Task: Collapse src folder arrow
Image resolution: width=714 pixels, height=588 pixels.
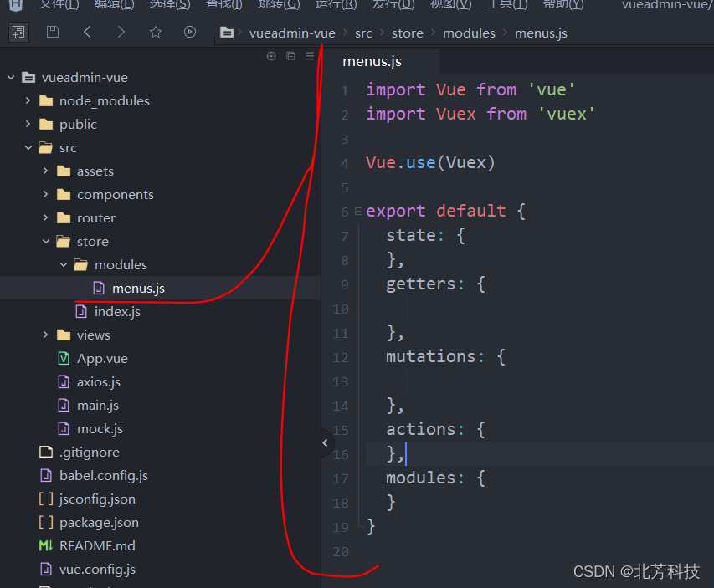Action: pos(28,147)
